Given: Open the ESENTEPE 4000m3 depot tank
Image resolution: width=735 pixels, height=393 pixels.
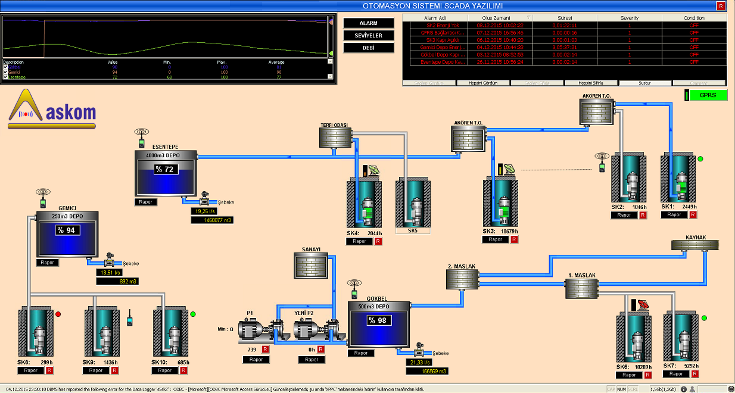Looking at the screenshot, I should pos(166,174).
